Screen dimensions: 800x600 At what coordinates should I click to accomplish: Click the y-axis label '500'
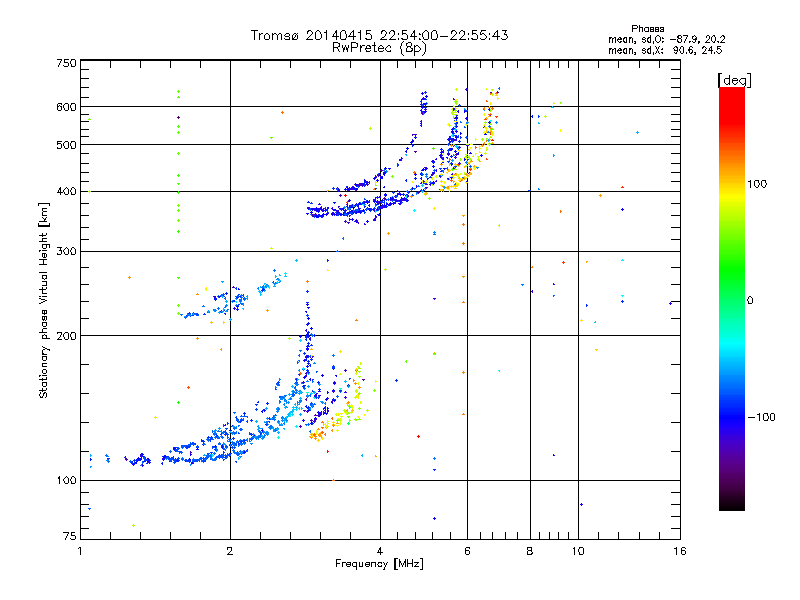[x=66, y=145]
